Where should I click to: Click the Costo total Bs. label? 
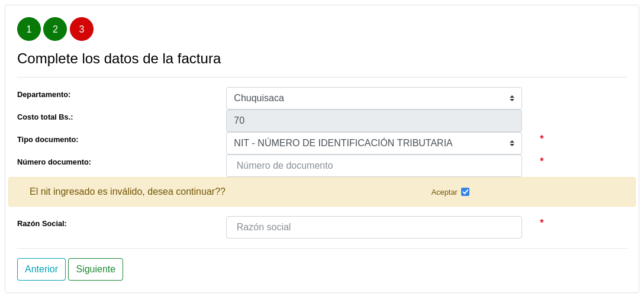pos(45,117)
